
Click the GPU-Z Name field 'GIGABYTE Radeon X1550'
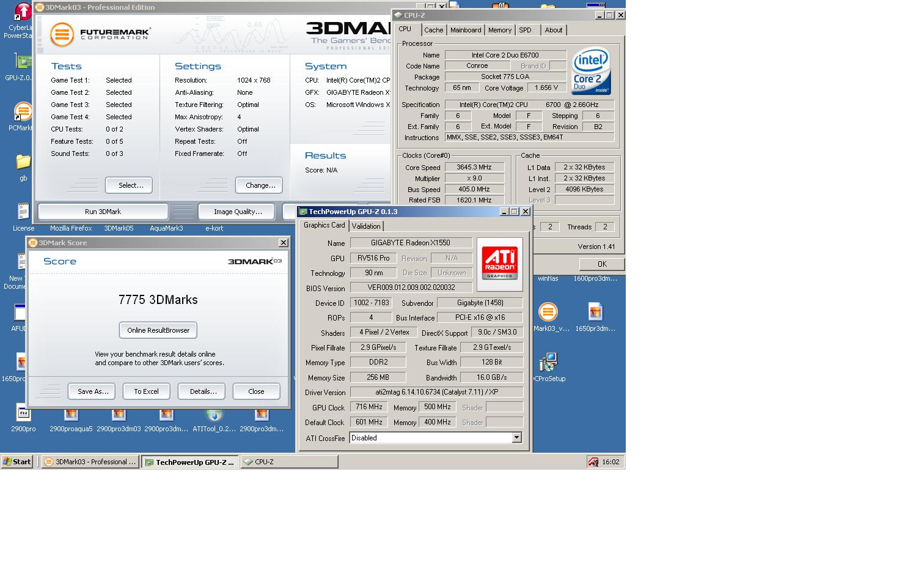pos(411,243)
